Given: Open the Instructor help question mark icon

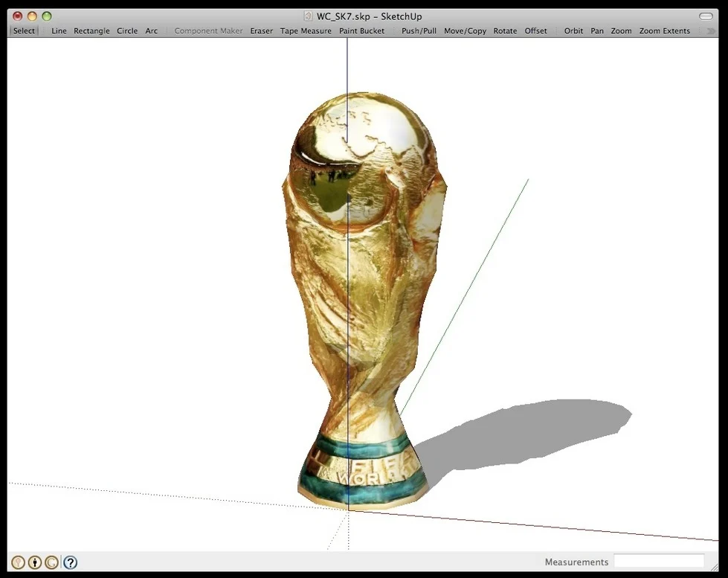Looking at the screenshot, I should (x=70, y=562).
